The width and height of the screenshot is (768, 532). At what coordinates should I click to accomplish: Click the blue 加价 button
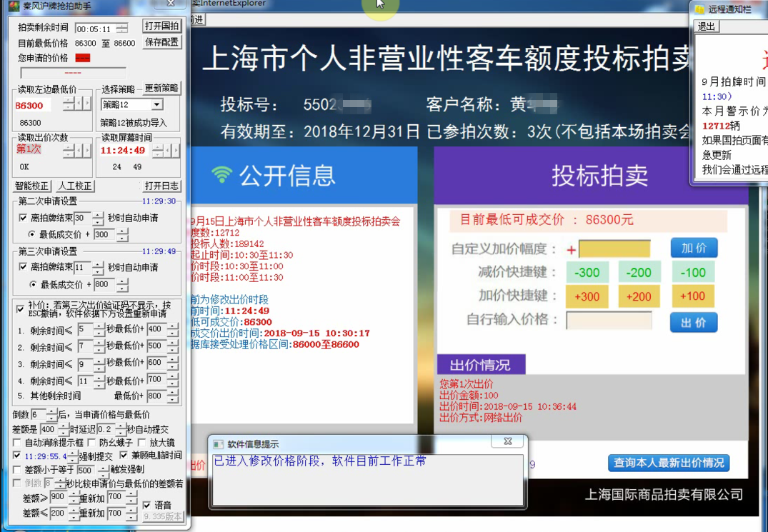pyautogui.click(x=694, y=248)
